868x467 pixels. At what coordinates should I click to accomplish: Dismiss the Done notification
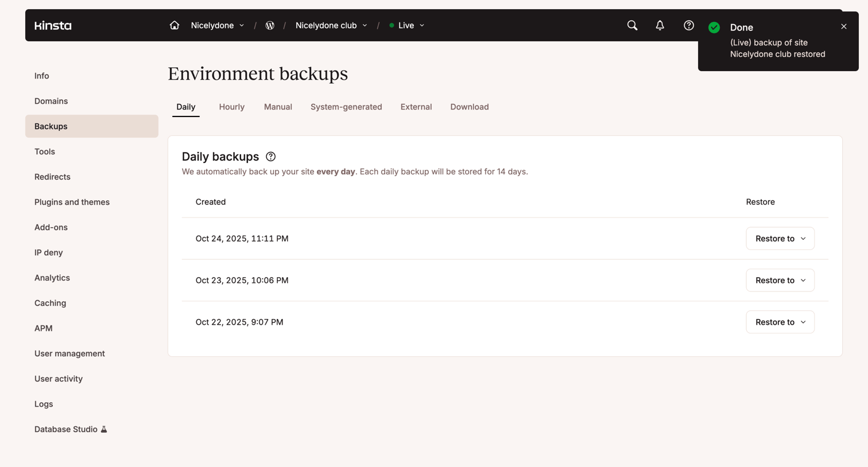[844, 26]
